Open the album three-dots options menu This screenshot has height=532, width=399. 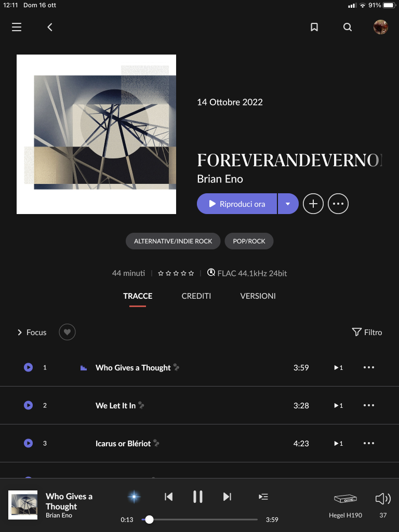pos(338,204)
